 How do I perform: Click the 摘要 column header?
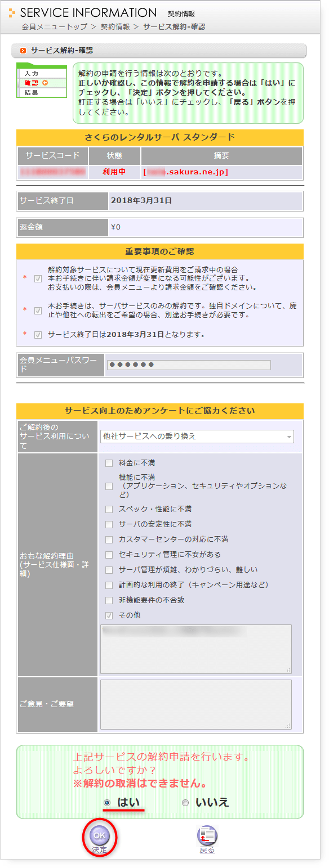[221, 156]
